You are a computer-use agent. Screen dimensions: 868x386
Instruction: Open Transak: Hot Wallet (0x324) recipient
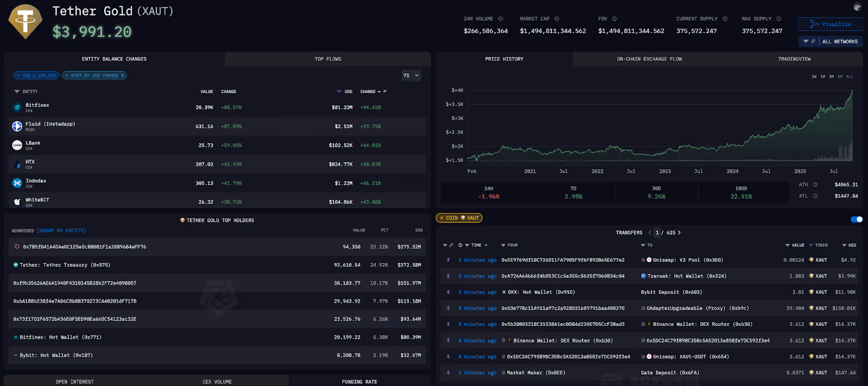[687, 276]
